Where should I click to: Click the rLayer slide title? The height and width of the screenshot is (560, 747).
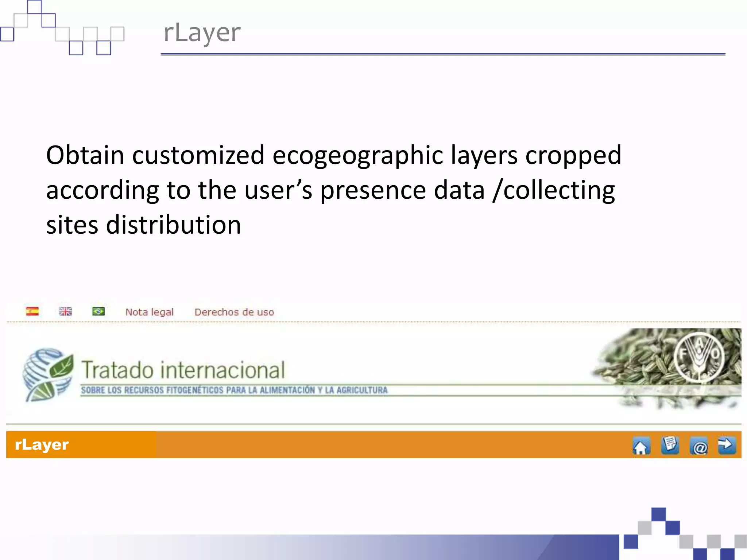click(x=202, y=33)
